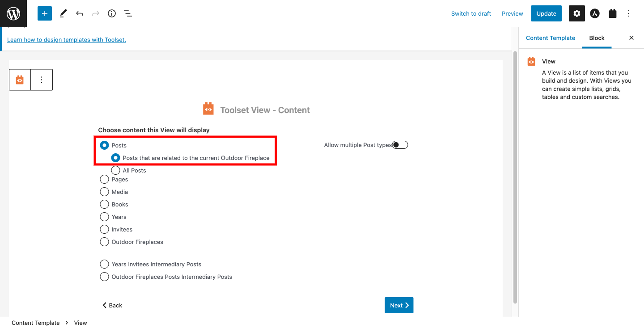The image size is (644, 328).
Task: Open the document Details info icon
Action: coord(112,13)
